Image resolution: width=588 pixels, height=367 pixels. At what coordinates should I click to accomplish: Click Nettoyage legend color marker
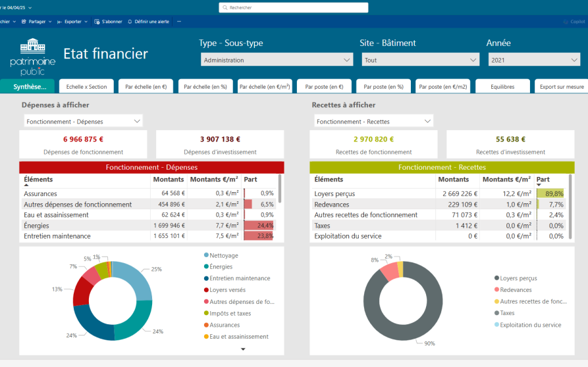pyautogui.click(x=206, y=255)
